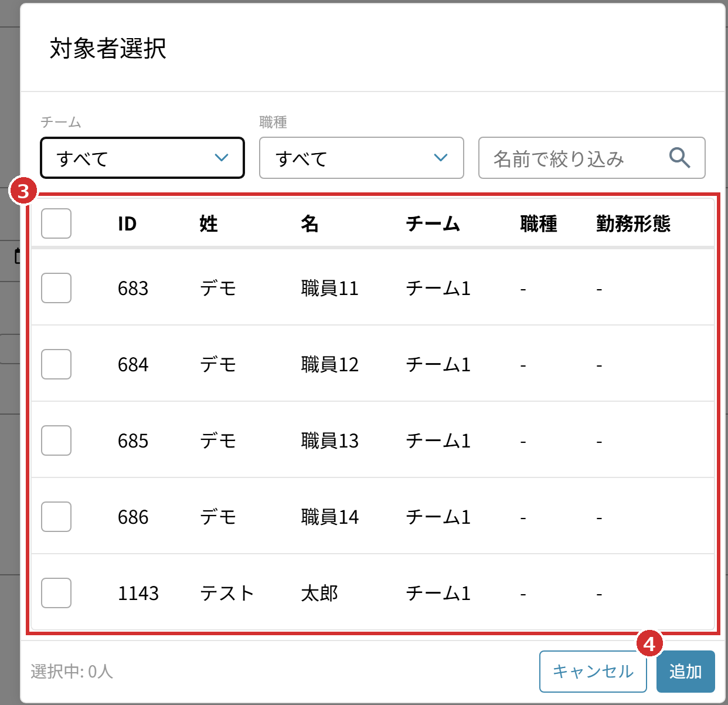Check the row for ID 685

click(56, 440)
